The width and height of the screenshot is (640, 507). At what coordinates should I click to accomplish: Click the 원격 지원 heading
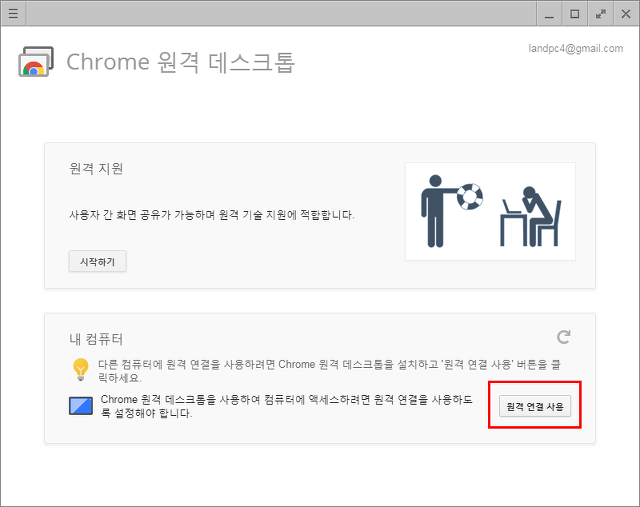click(96, 169)
